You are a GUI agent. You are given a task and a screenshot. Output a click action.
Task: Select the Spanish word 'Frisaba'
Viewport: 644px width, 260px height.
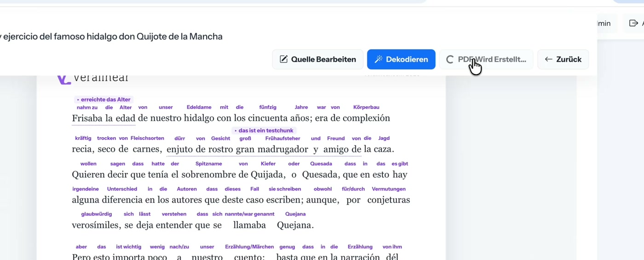(x=87, y=118)
